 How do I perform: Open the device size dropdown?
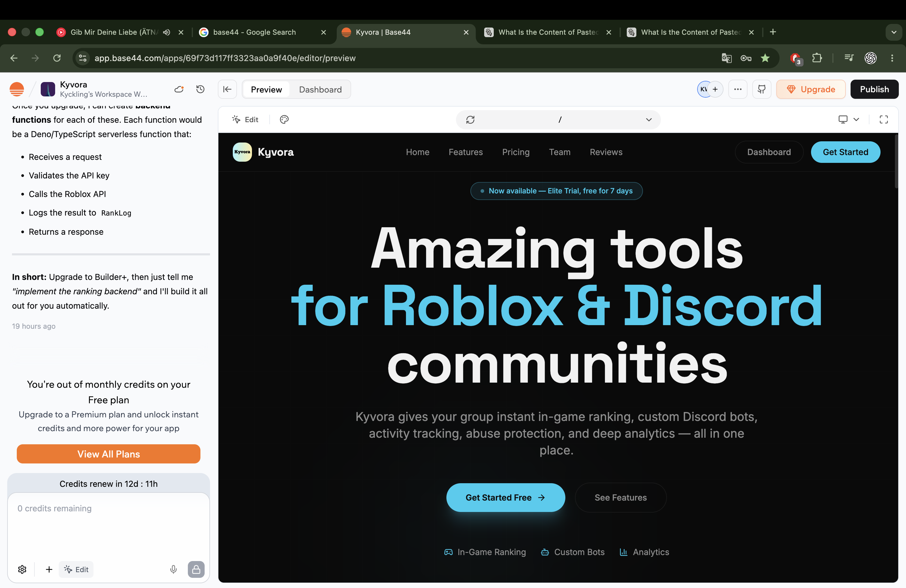[x=848, y=119]
